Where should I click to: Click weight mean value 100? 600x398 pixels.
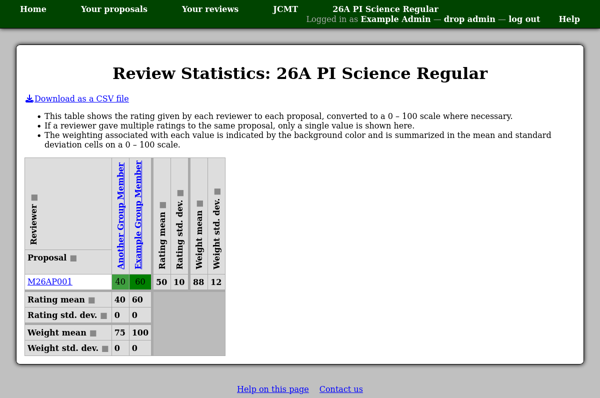(140, 333)
